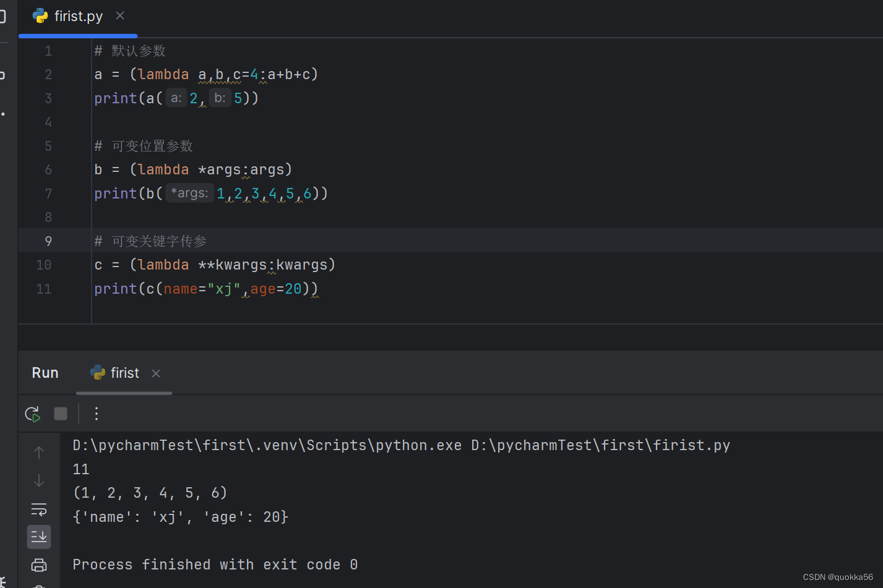This screenshot has height=588, width=883.
Task: Close the firist.py editor tab
Action: coord(120,15)
